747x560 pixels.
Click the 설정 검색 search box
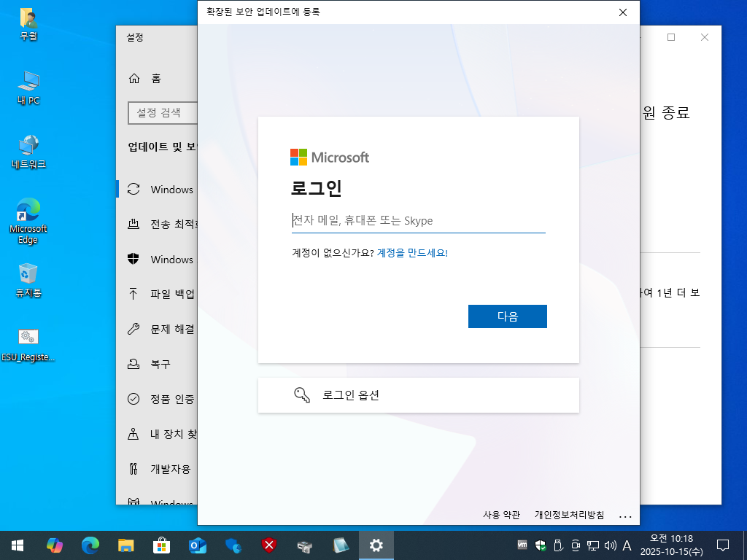point(163,113)
